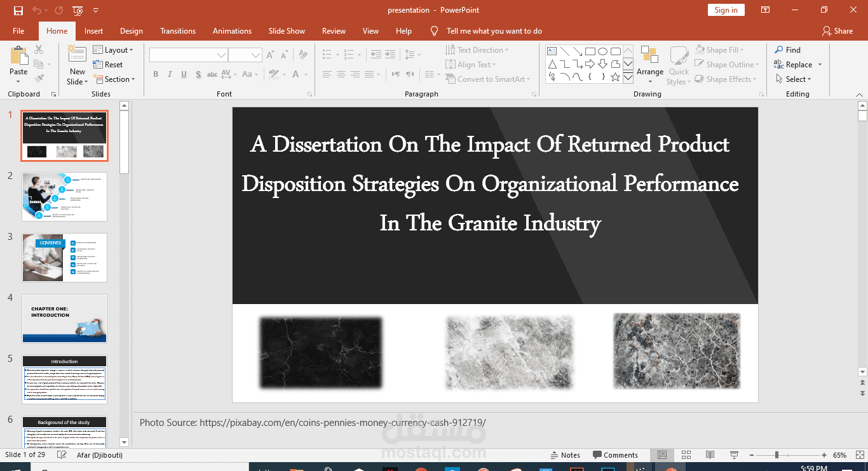Switch to the Insert tab
Image resolution: width=868 pixels, height=471 pixels.
tap(93, 31)
